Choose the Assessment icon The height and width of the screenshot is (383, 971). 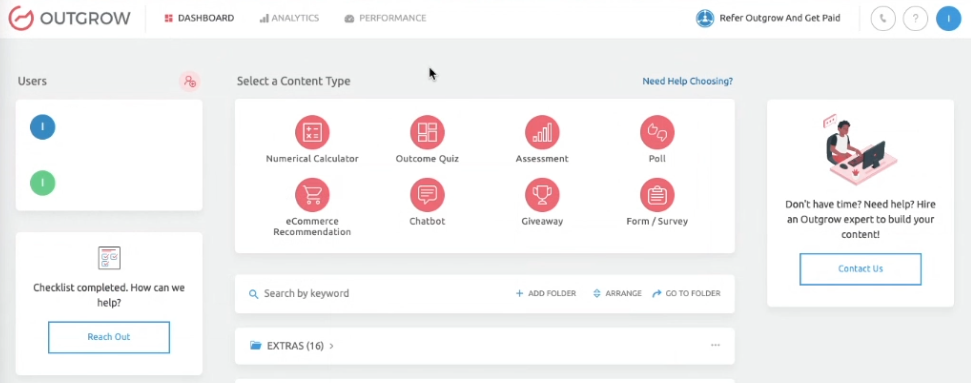(542, 132)
